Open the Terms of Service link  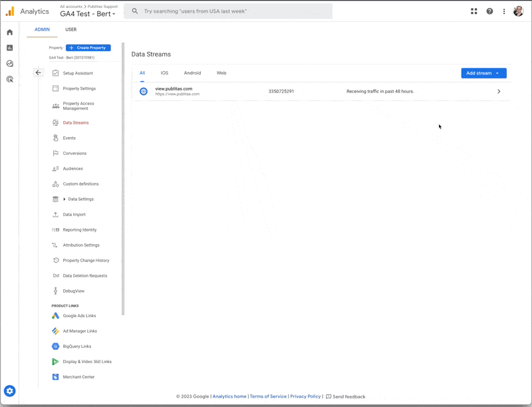coord(268,396)
